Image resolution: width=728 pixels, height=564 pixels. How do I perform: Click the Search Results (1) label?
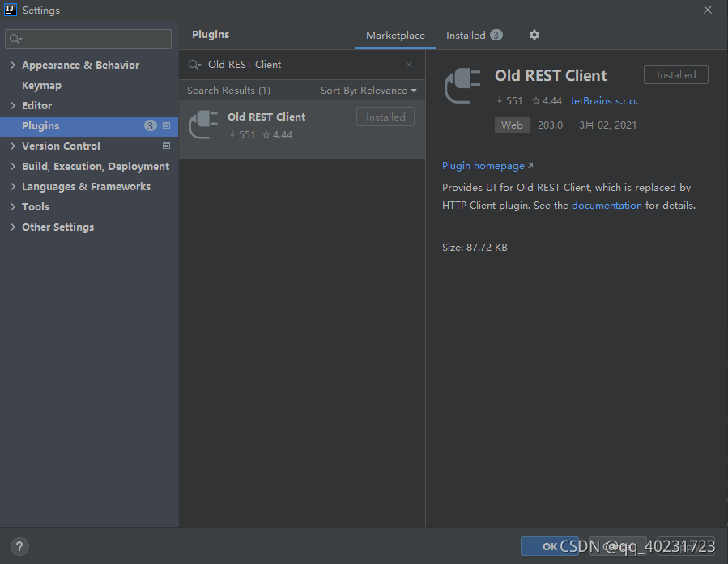pos(228,91)
